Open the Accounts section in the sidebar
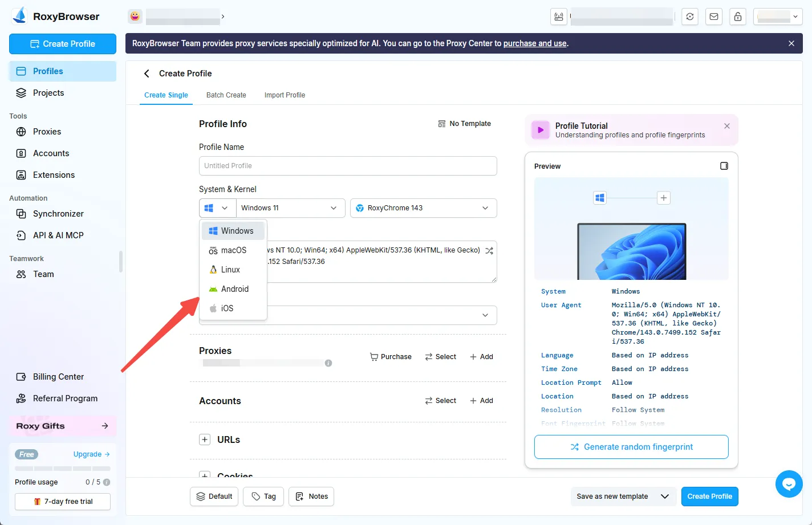The width and height of the screenshot is (812, 525). coord(50,153)
